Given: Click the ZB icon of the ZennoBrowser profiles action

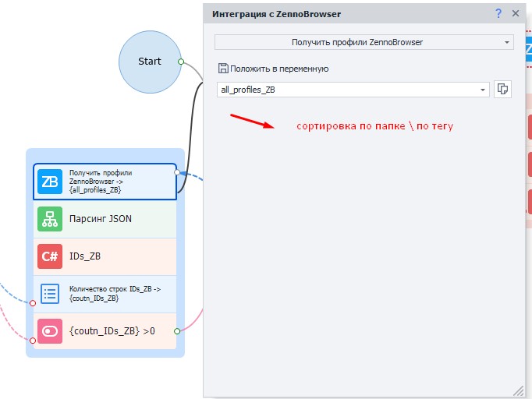Looking at the screenshot, I should pos(50,182).
